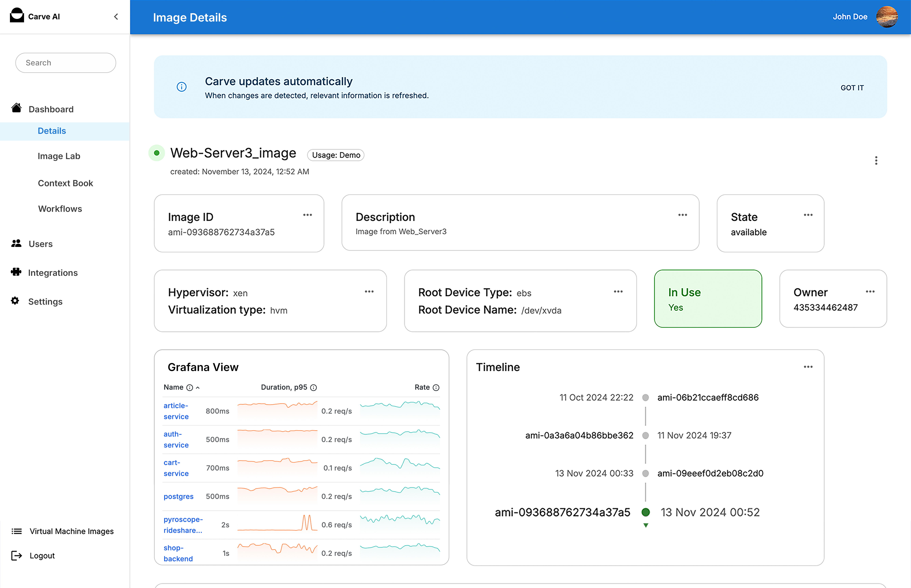Click the Settings menu label
The height and width of the screenshot is (588, 911).
[x=45, y=302]
